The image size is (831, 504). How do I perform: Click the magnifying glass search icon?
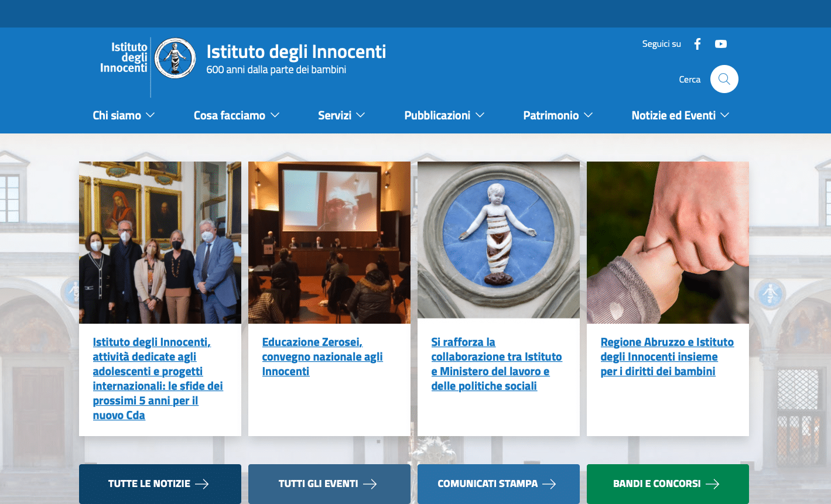(x=724, y=79)
